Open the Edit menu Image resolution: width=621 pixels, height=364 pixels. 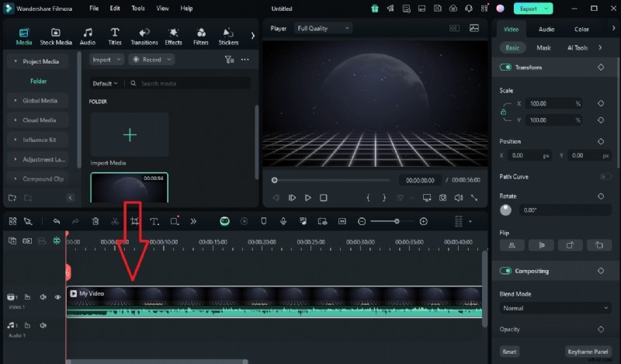tap(115, 9)
